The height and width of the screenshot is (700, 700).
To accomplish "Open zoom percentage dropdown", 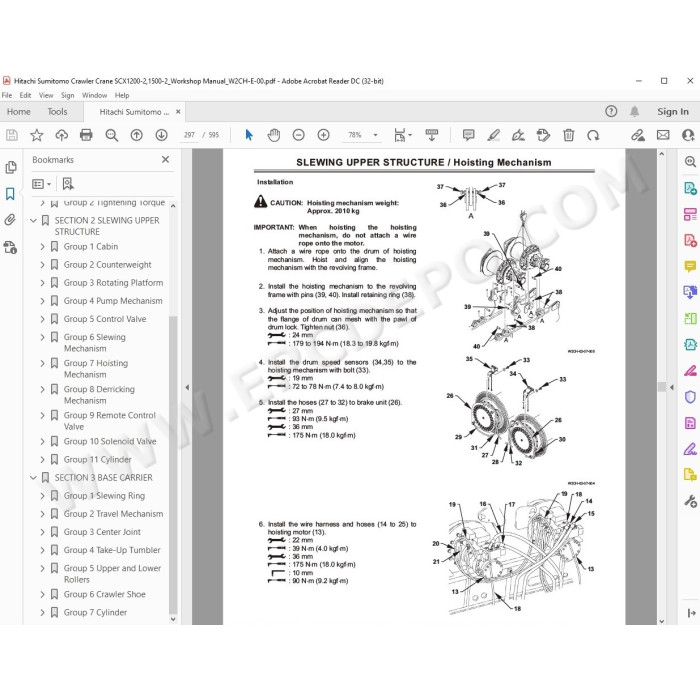I will coord(375,135).
